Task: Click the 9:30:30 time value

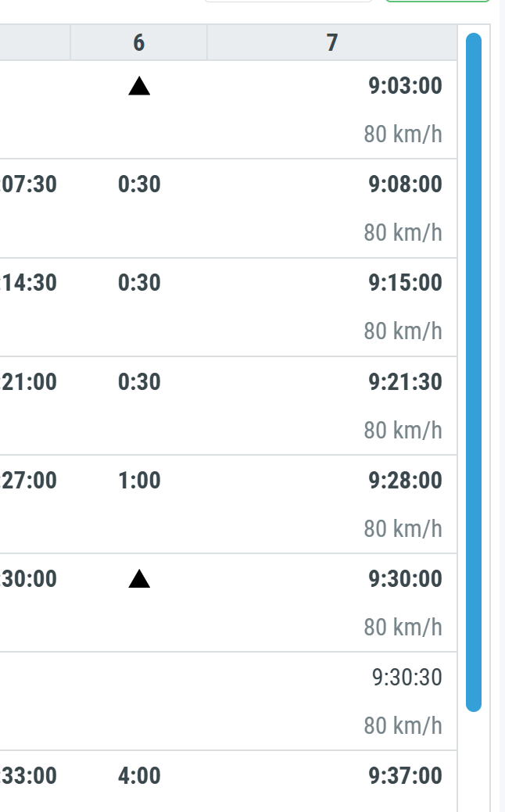Action: click(407, 678)
